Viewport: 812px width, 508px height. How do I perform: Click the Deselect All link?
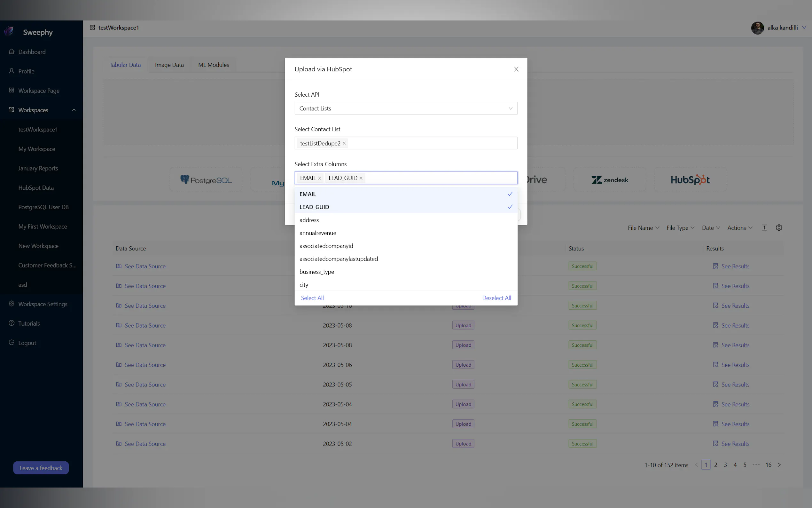pyautogui.click(x=496, y=298)
